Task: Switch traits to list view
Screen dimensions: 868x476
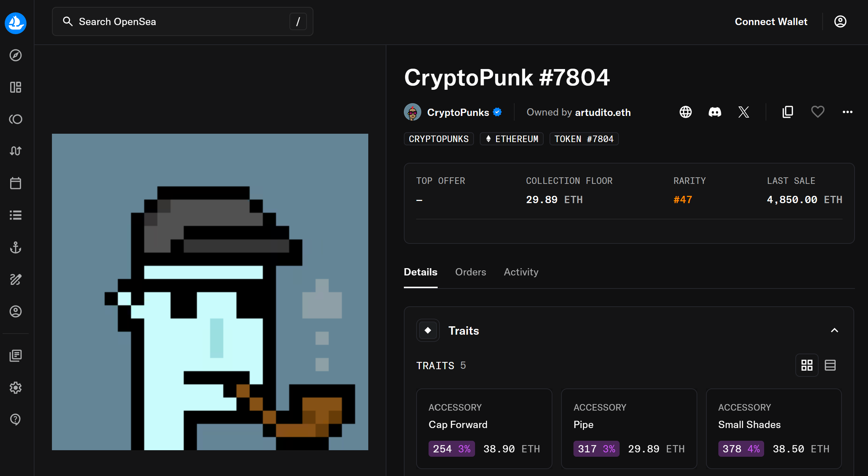Action: (831, 365)
